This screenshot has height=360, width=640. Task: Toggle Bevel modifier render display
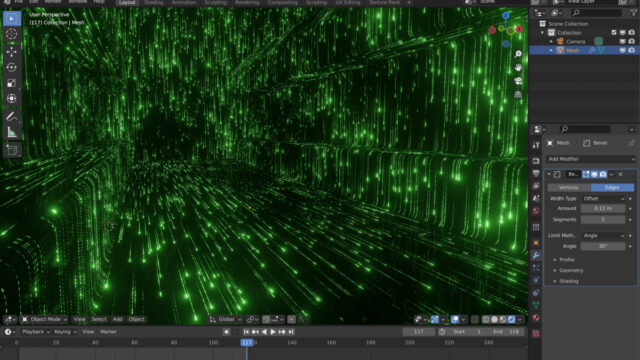603,174
